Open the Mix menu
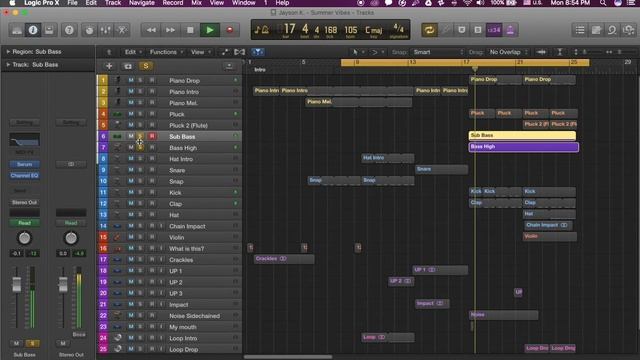640x360 pixels. (196, 3)
